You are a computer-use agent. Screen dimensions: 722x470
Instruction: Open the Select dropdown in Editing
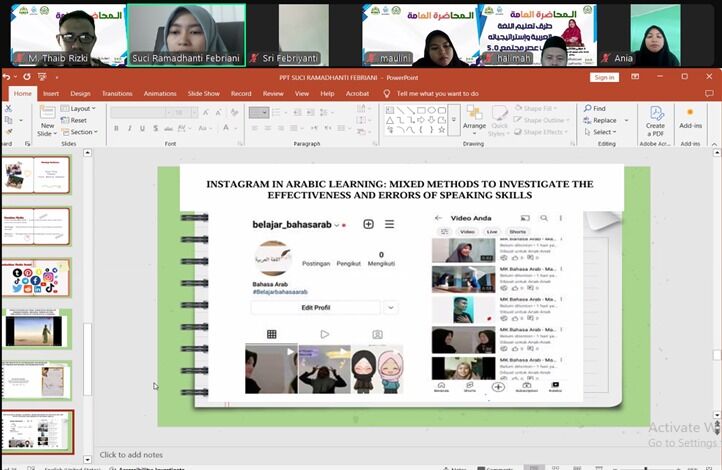point(600,132)
